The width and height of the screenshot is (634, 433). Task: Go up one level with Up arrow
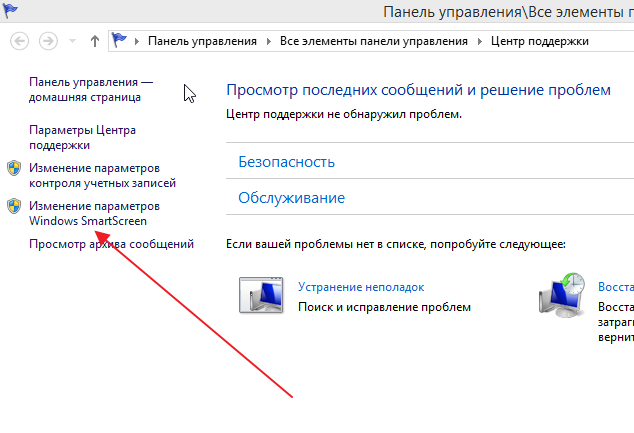click(x=95, y=41)
